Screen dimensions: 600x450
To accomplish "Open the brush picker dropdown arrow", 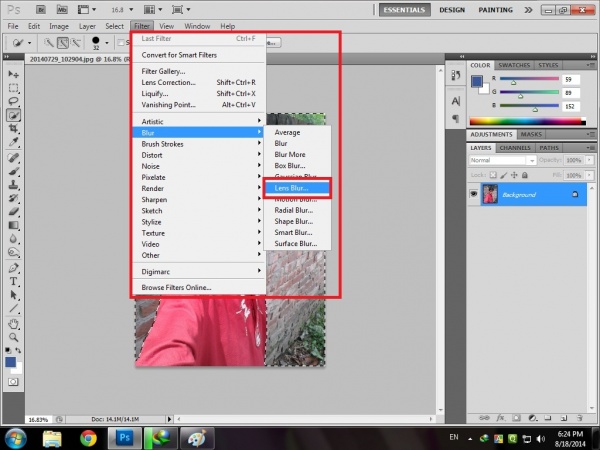I will pos(107,43).
